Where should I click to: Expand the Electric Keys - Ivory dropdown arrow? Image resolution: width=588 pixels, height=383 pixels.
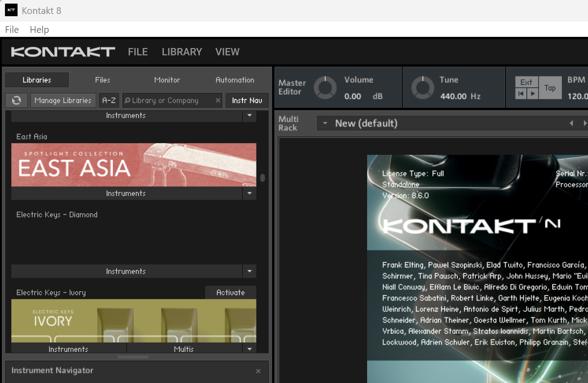[249, 349]
